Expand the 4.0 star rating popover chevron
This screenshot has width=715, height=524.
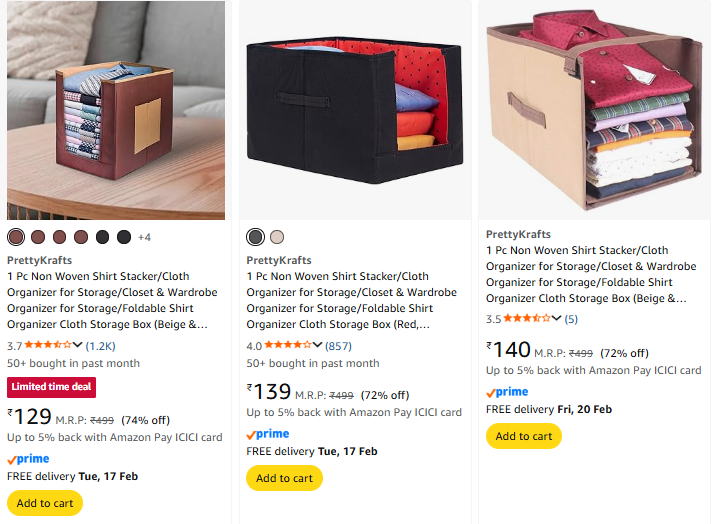[318, 345]
